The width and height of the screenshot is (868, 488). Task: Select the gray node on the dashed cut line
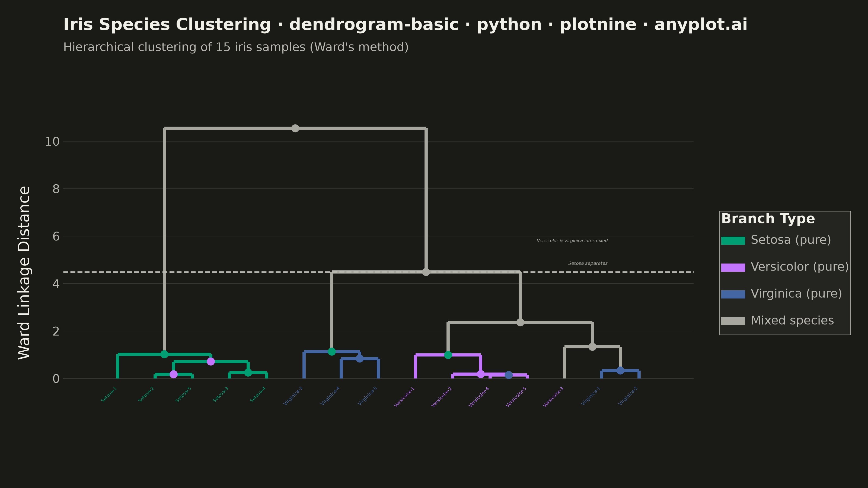tap(426, 272)
